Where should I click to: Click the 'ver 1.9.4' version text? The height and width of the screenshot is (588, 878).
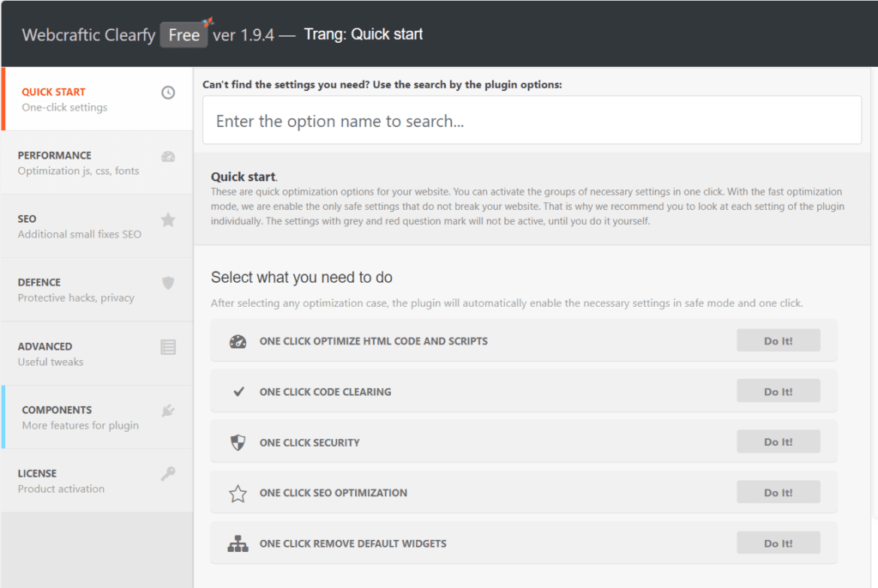(244, 35)
